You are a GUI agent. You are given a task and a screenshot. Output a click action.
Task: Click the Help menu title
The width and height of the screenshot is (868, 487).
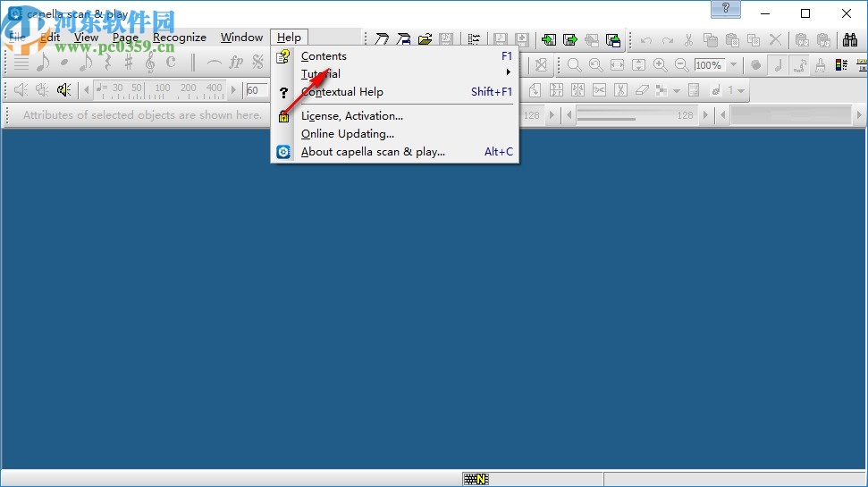289,37
